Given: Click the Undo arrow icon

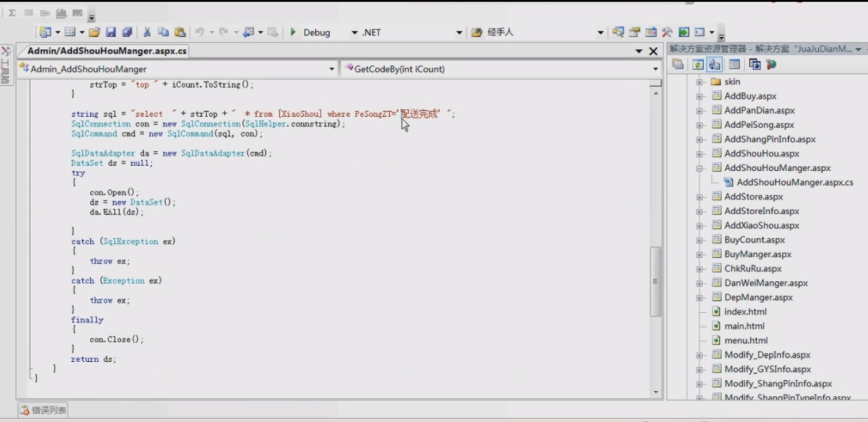Looking at the screenshot, I should [200, 33].
